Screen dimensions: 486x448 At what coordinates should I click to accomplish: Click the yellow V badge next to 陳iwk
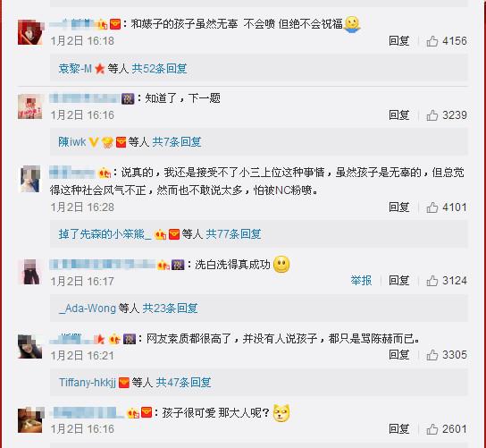point(94,142)
